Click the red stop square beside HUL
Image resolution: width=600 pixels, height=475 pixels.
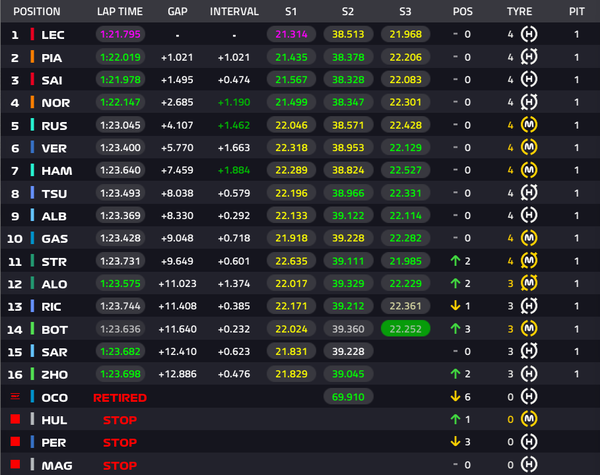tap(15, 419)
